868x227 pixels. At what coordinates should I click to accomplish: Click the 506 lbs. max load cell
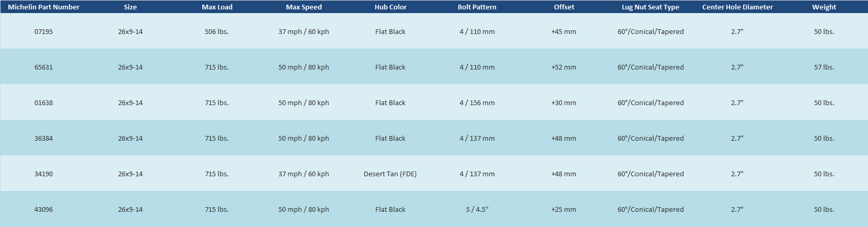pos(217,31)
